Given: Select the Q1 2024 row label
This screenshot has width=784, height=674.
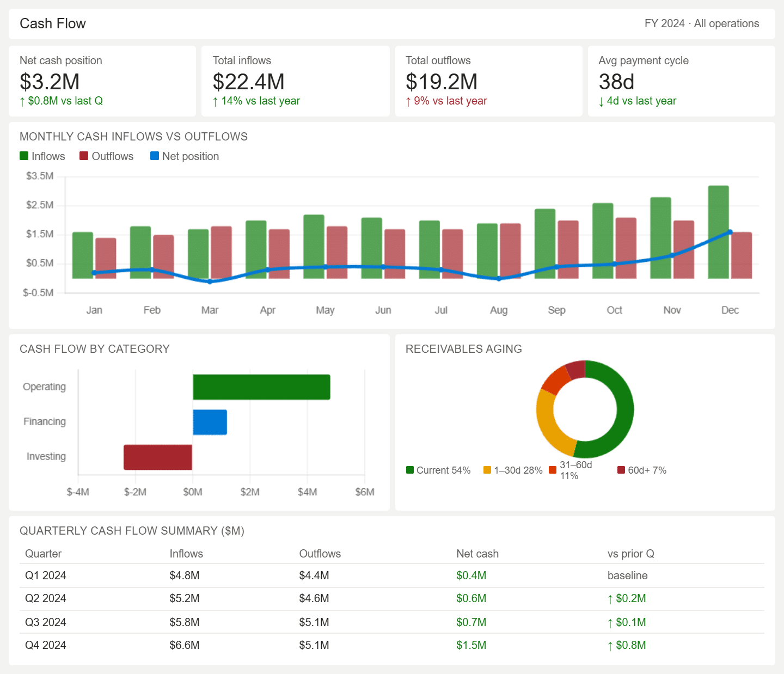Looking at the screenshot, I should 46,575.
